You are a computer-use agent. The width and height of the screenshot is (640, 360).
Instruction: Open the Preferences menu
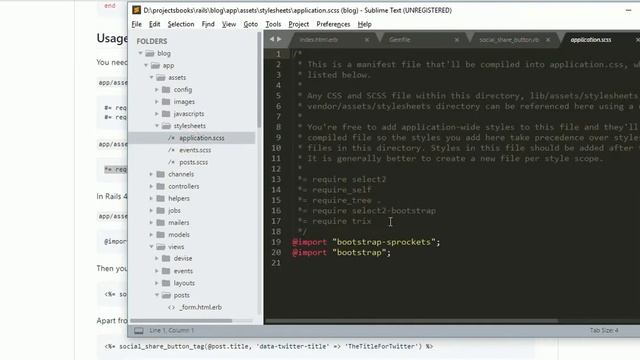point(333,24)
